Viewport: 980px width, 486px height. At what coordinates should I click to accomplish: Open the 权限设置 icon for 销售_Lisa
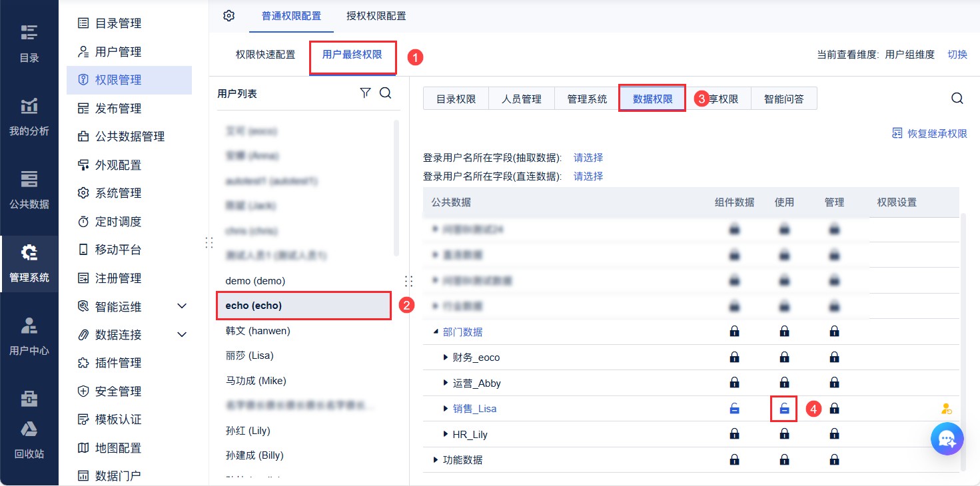[946, 409]
